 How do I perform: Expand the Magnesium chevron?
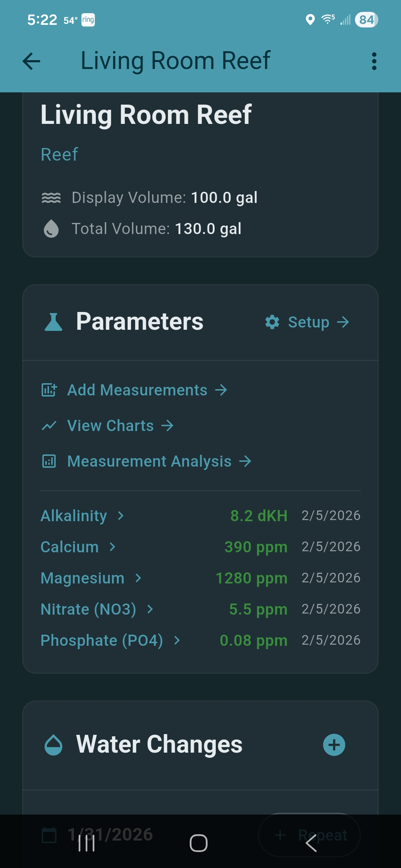click(138, 578)
